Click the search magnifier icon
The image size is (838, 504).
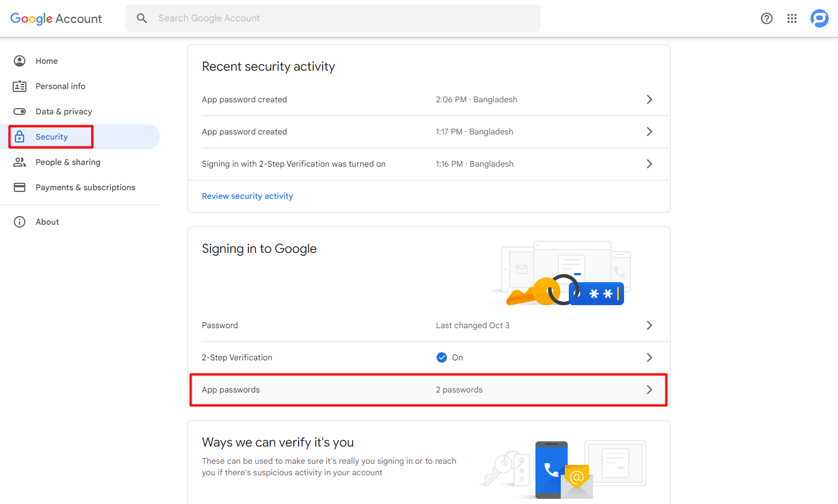[x=141, y=18]
